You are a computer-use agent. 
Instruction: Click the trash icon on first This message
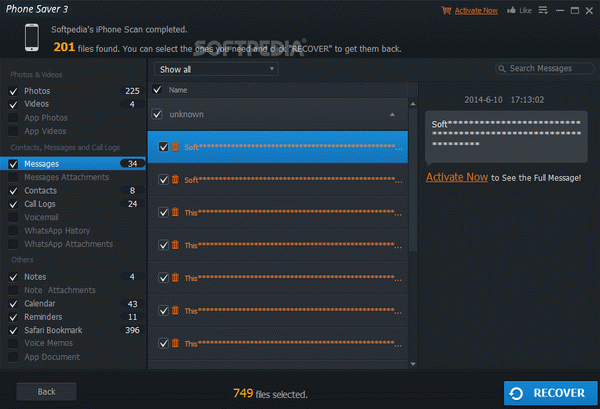[x=175, y=212]
